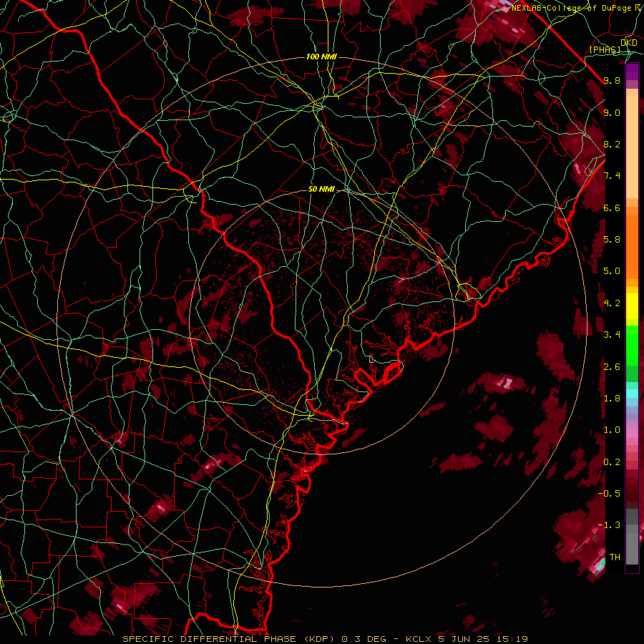644x644 pixels.
Task: Click the 9.0 value on the scale
Action: [612, 112]
